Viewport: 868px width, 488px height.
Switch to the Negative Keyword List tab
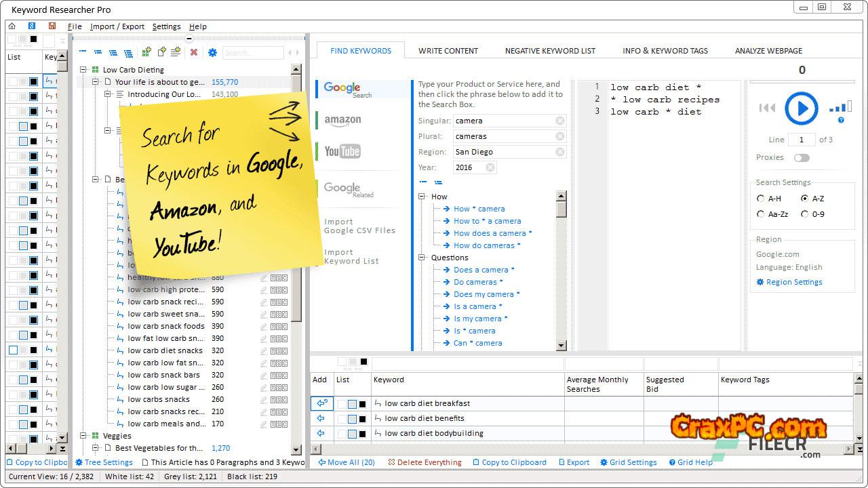[550, 51]
